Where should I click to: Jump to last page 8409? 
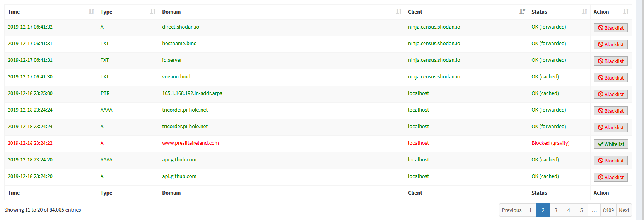[x=608, y=210]
